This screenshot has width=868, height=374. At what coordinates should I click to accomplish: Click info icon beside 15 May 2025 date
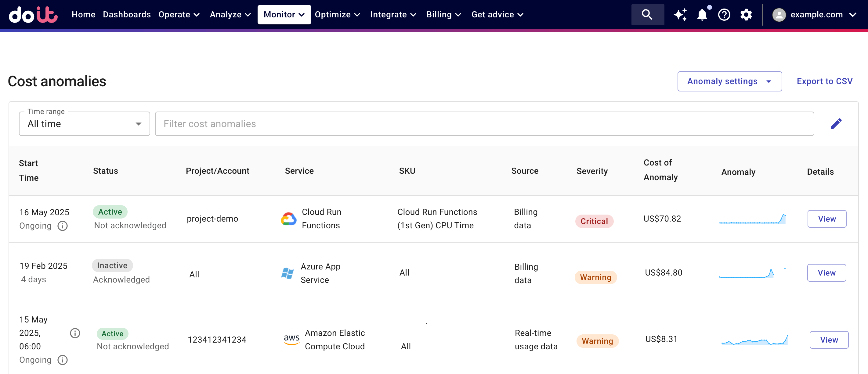75,333
